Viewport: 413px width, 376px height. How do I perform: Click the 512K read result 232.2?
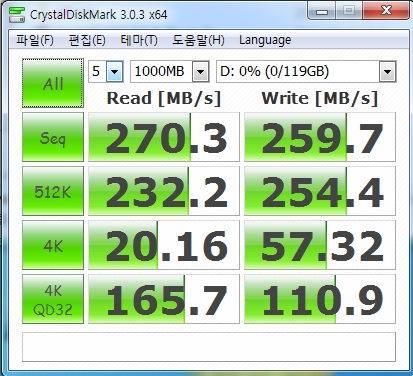pyautogui.click(x=164, y=191)
